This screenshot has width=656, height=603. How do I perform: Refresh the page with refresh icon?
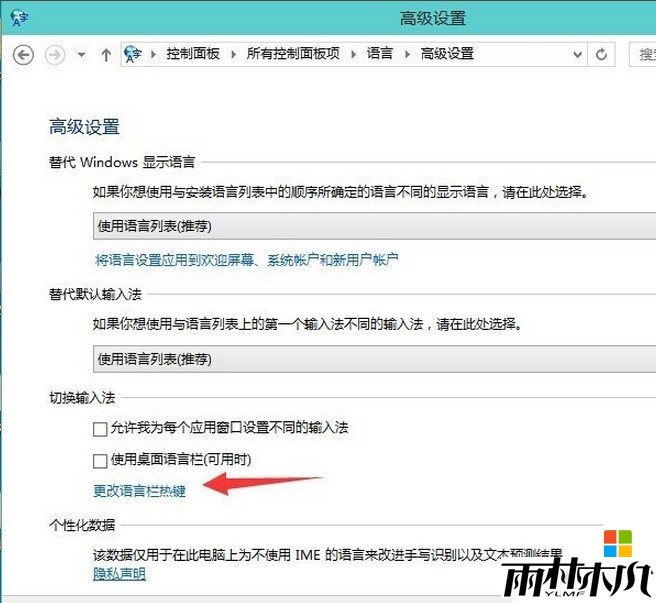[601, 54]
